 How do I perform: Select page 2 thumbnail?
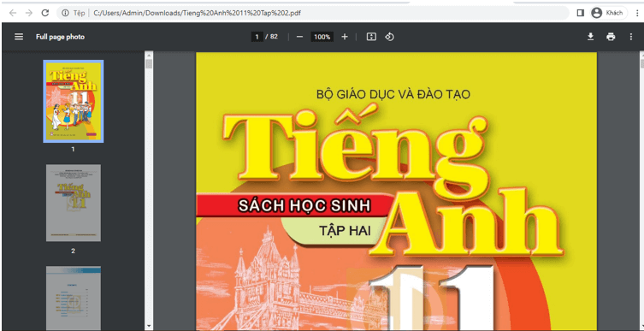pos(74,203)
